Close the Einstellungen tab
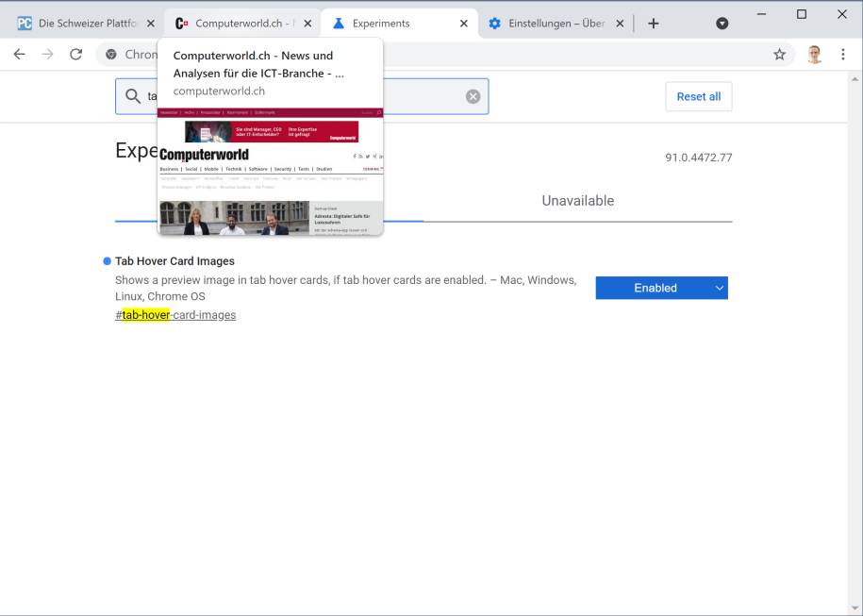863x616 pixels. click(620, 23)
